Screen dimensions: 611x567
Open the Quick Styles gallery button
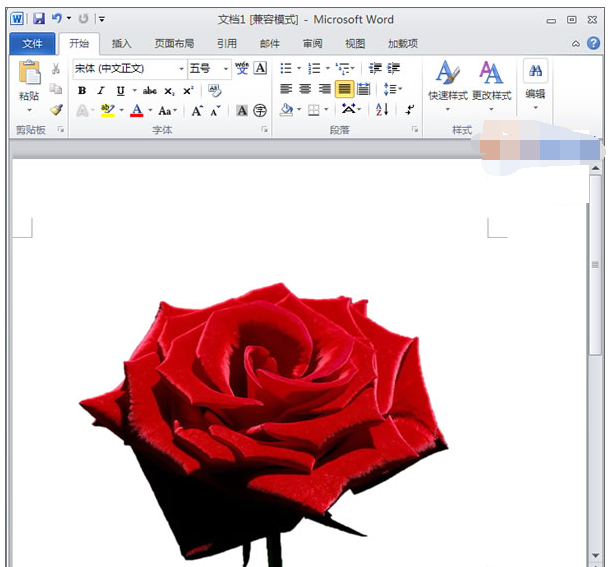tap(448, 80)
